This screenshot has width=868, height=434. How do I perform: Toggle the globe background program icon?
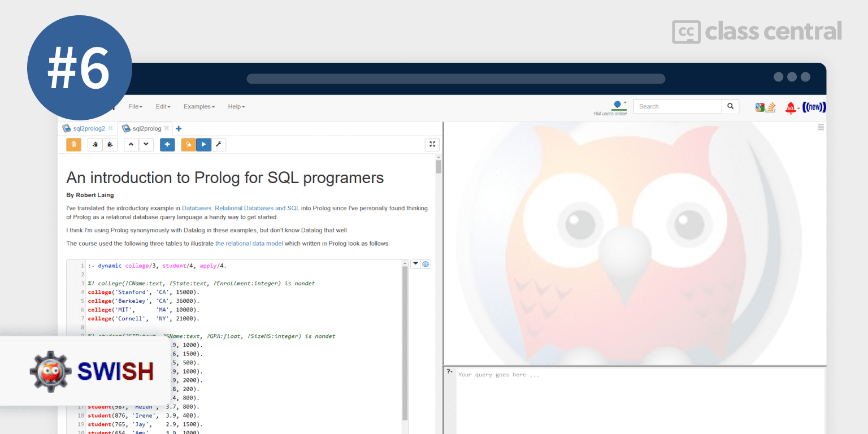pos(426,264)
